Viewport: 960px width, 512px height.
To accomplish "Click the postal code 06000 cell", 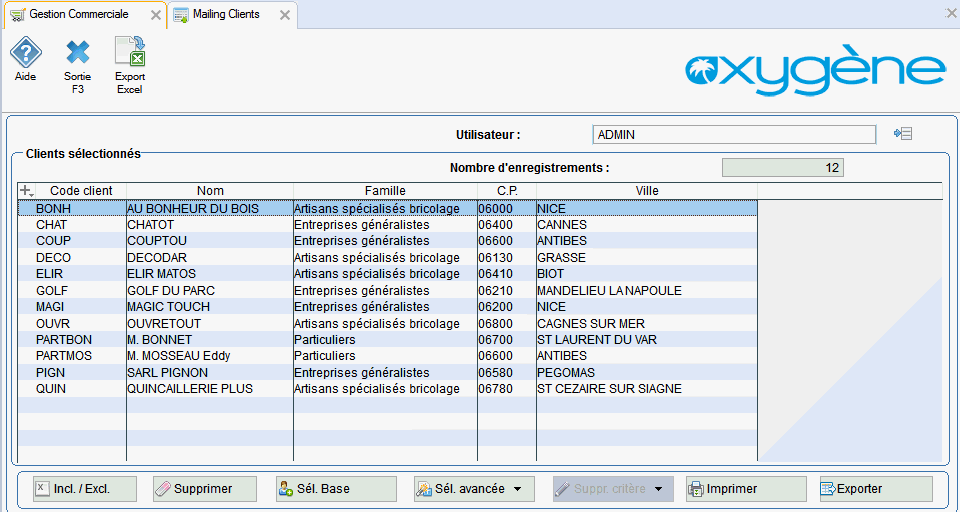I will coord(507,209).
